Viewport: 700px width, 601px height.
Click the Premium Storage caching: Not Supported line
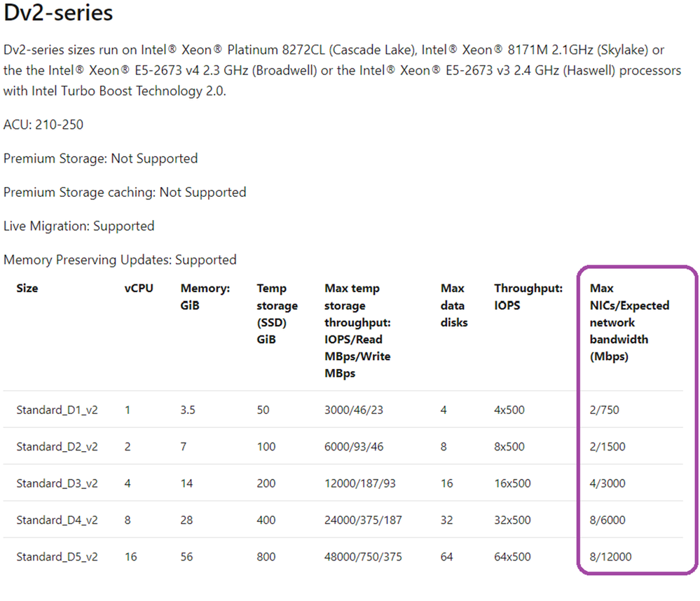pyautogui.click(x=125, y=192)
